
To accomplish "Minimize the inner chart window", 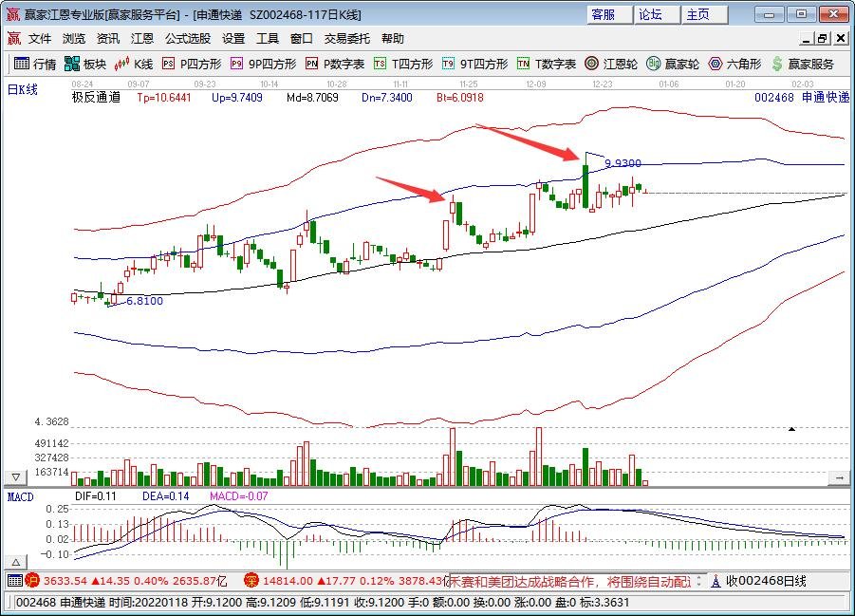I will coord(807,38).
